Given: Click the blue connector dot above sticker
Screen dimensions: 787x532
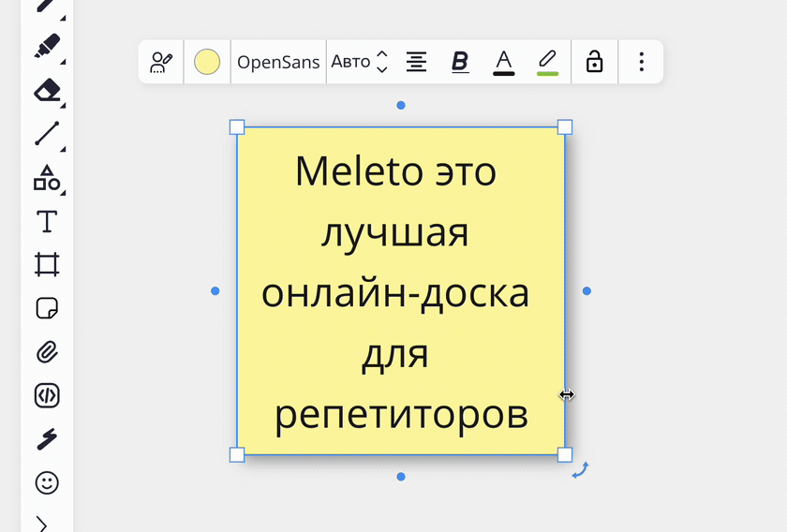Looking at the screenshot, I should coord(401,106).
